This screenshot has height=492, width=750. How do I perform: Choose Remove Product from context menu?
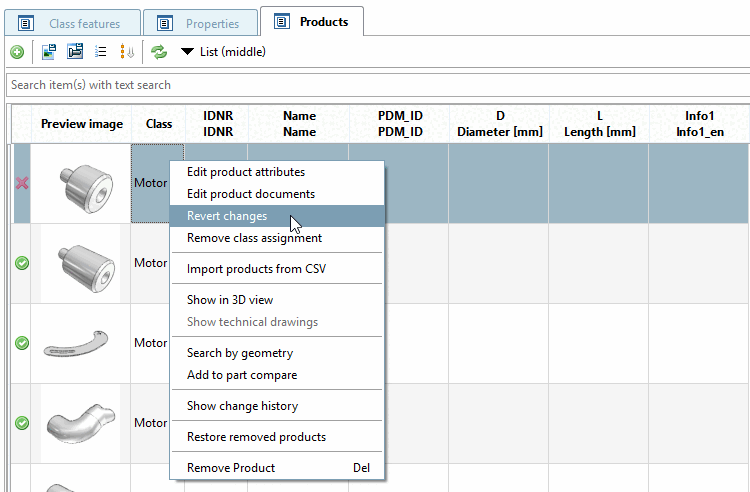(231, 468)
